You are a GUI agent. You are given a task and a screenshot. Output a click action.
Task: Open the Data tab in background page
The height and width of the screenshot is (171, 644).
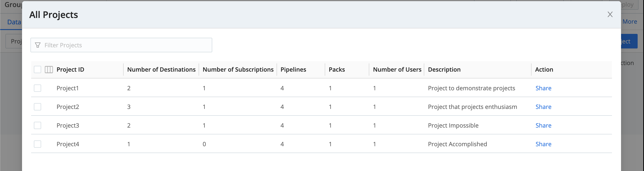coord(14,22)
